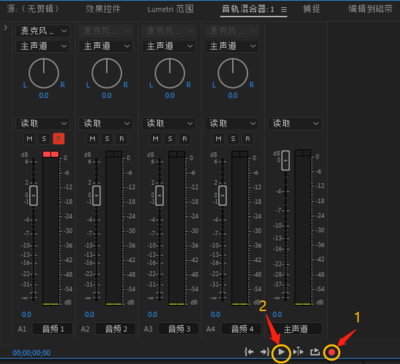
Task: Start playback with the Play button
Action: point(281,352)
